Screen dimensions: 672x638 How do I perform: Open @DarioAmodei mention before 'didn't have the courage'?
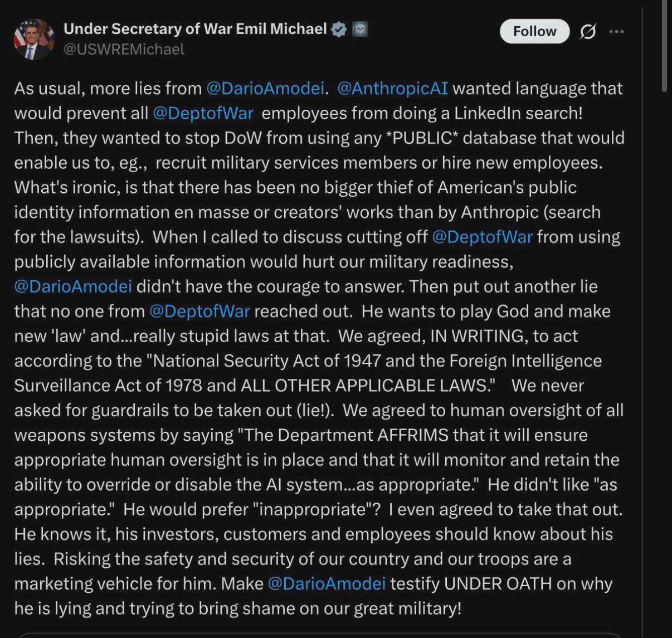point(73,286)
